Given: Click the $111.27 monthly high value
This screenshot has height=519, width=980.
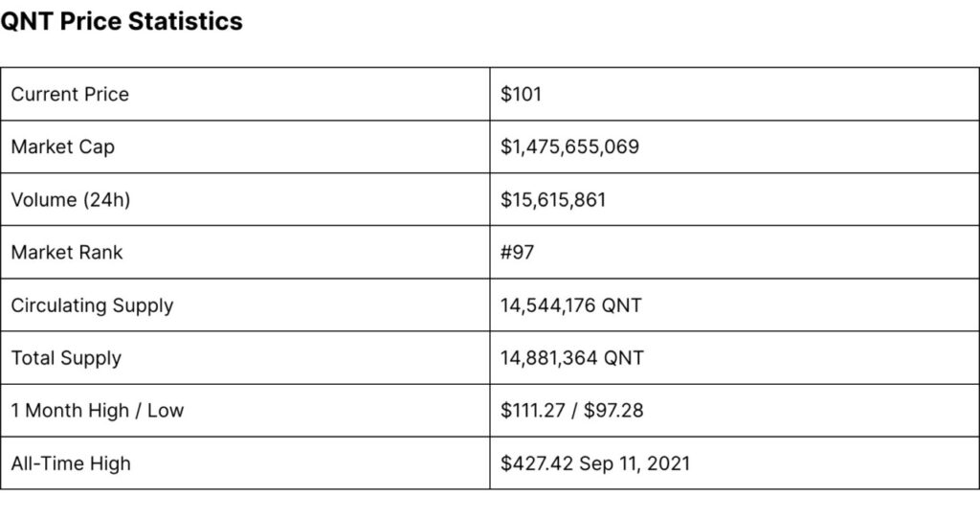Looking at the screenshot, I should [x=532, y=411].
